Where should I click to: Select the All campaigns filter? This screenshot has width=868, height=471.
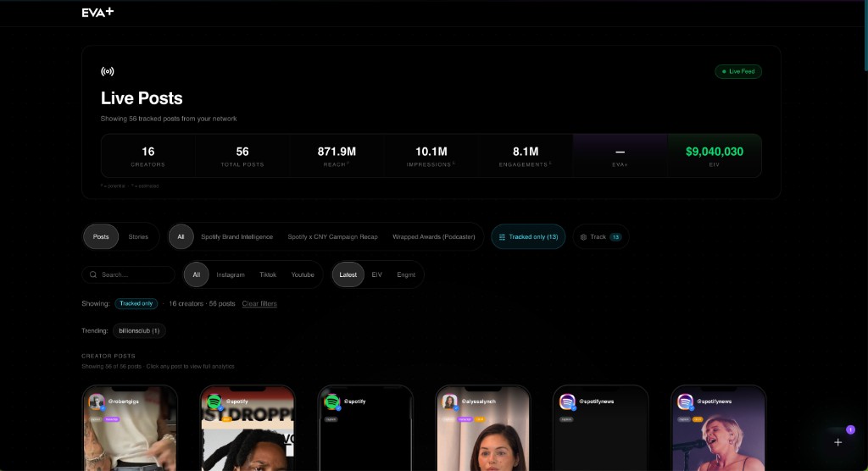click(x=181, y=237)
